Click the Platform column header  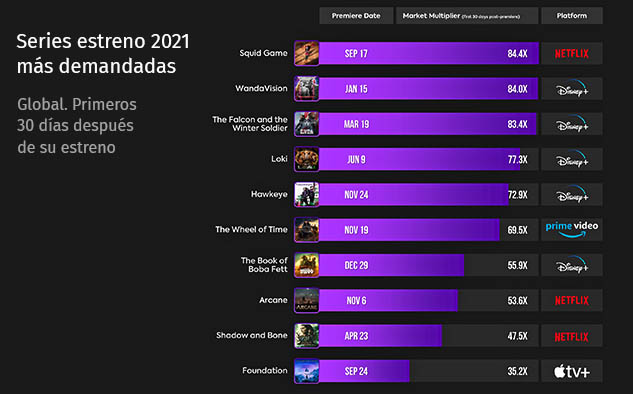tap(572, 16)
